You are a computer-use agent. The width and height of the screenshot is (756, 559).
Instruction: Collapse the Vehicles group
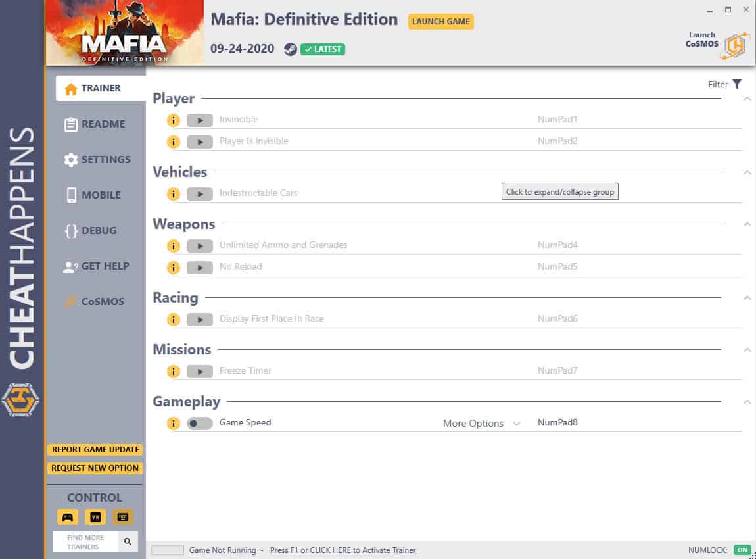(x=747, y=172)
